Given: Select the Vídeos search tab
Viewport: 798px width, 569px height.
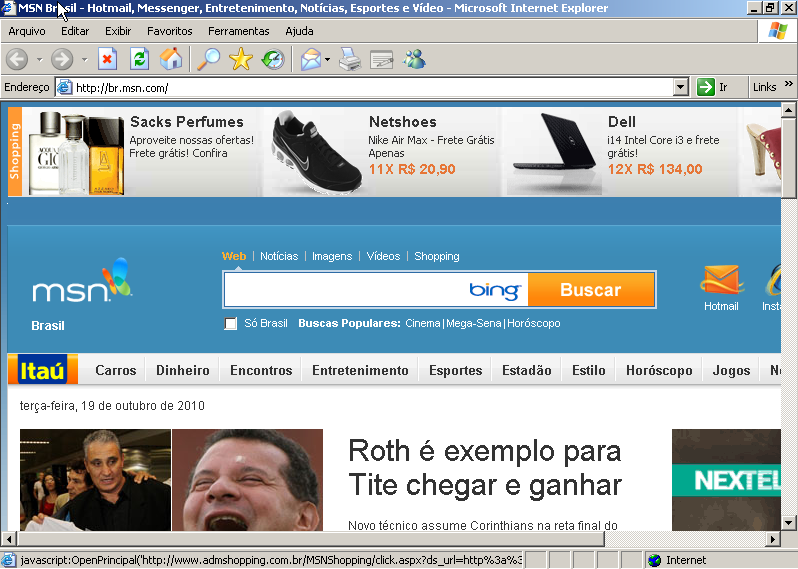Looking at the screenshot, I should pyautogui.click(x=383, y=256).
